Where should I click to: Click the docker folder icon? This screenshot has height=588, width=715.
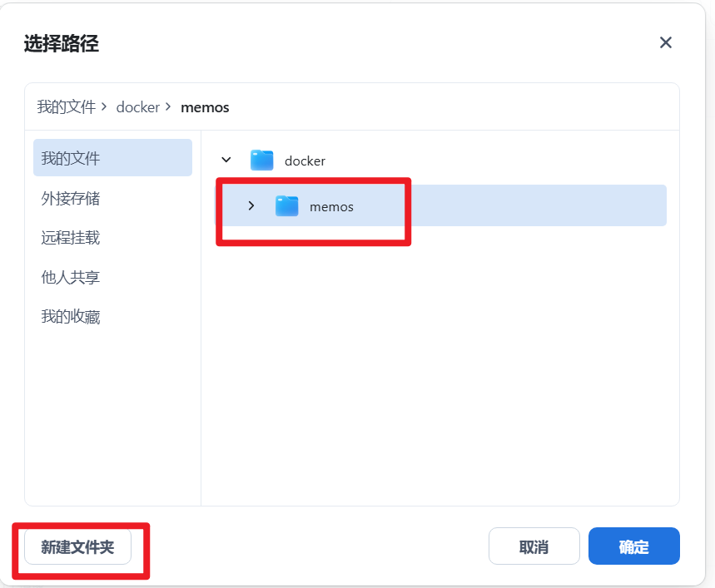262,161
